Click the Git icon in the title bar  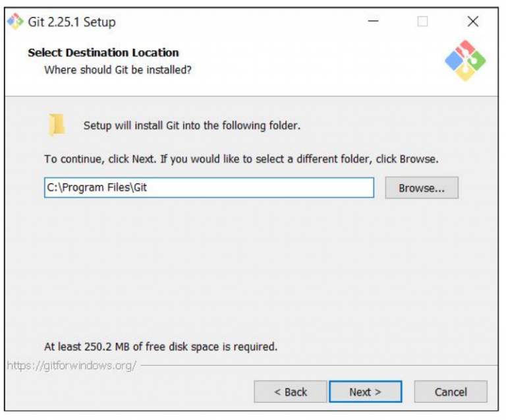tap(15, 22)
